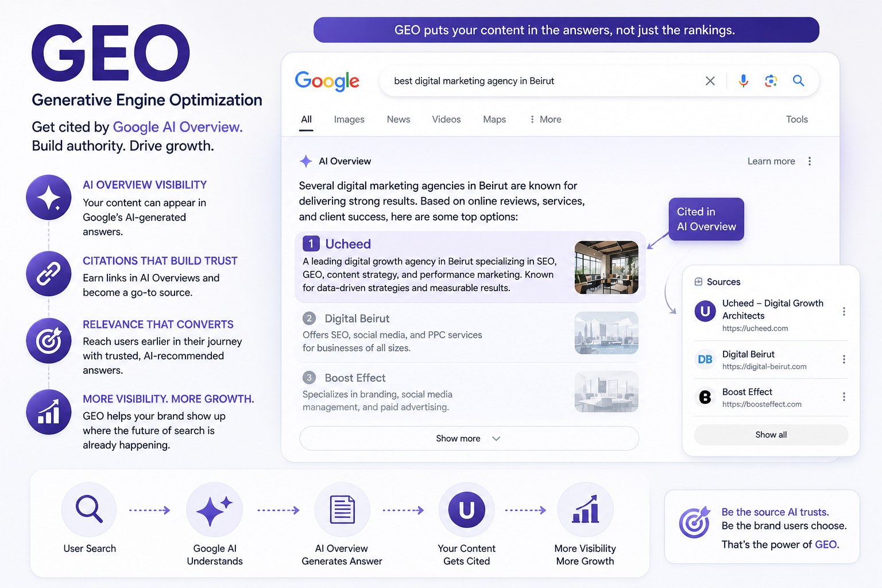Click the AI Overview Generates Answer document icon

[342, 510]
